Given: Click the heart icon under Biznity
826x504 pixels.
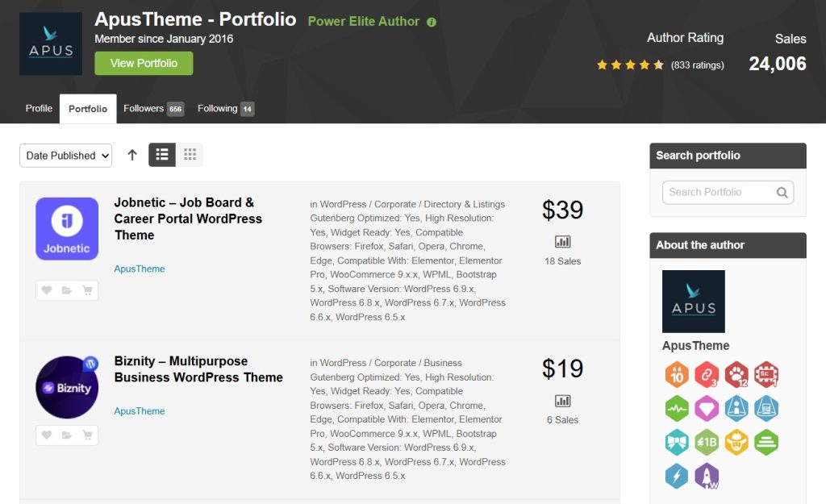Looking at the screenshot, I should (x=47, y=435).
